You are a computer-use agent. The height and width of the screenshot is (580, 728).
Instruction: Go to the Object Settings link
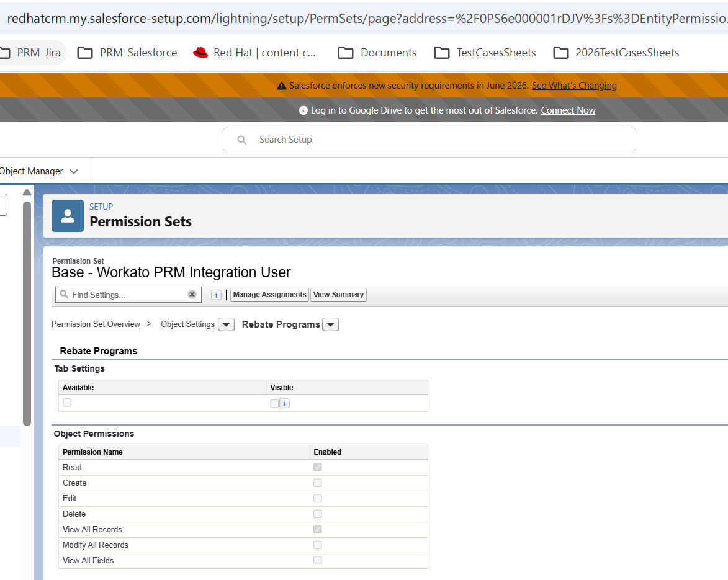coord(187,324)
